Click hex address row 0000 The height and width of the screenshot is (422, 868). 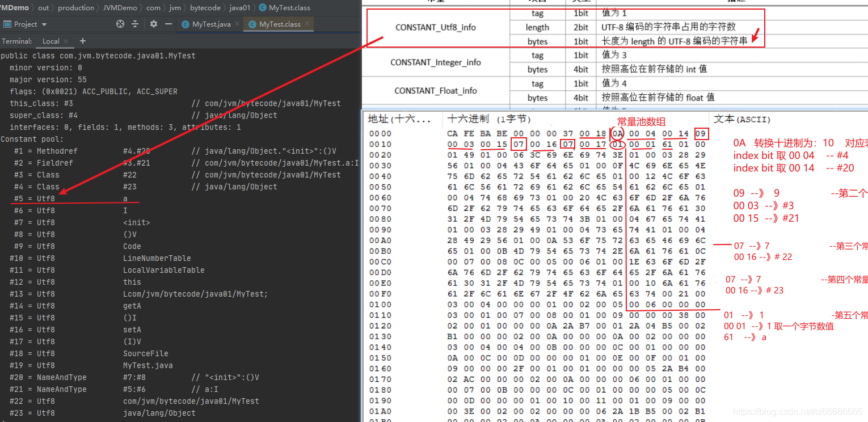[x=380, y=134]
